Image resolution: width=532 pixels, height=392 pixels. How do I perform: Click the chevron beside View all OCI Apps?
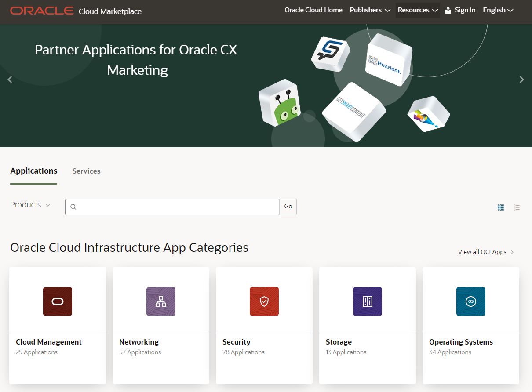(513, 252)
